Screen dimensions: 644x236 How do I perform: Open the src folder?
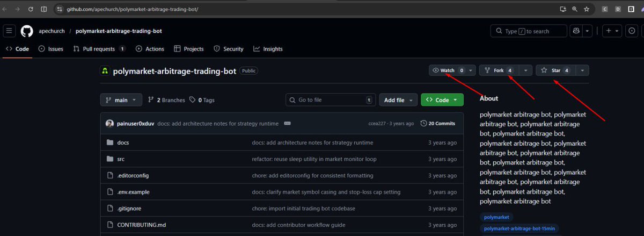click(x=121, y=159)
